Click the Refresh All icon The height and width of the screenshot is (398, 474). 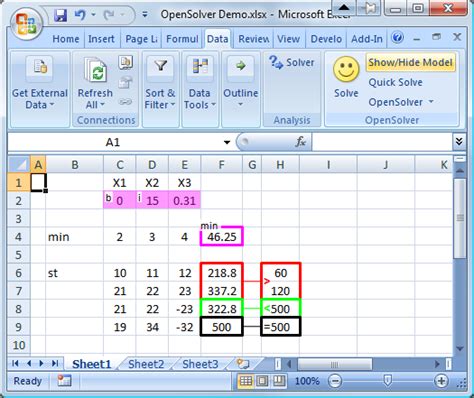(95, 69)
